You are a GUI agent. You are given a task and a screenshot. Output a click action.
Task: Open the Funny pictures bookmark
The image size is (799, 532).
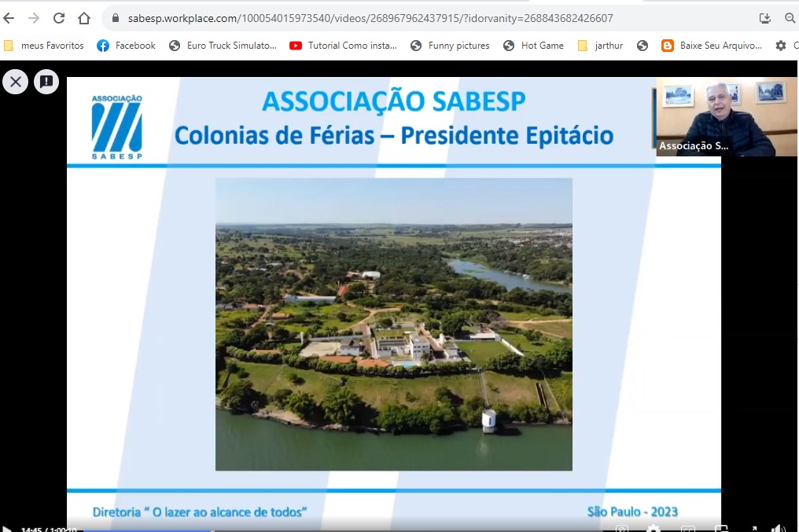450,46
